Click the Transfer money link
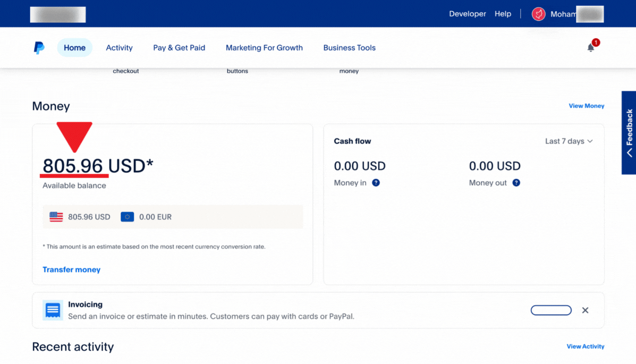 point(71,269)
